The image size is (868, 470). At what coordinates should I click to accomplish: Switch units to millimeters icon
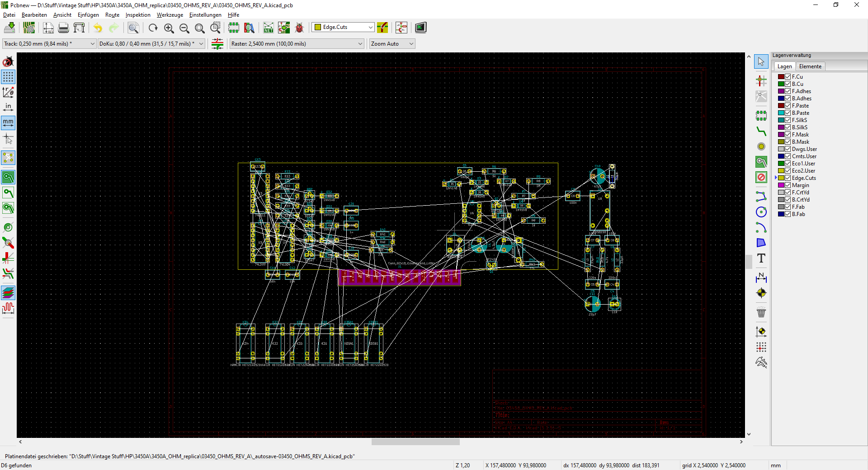coord(8,122)
